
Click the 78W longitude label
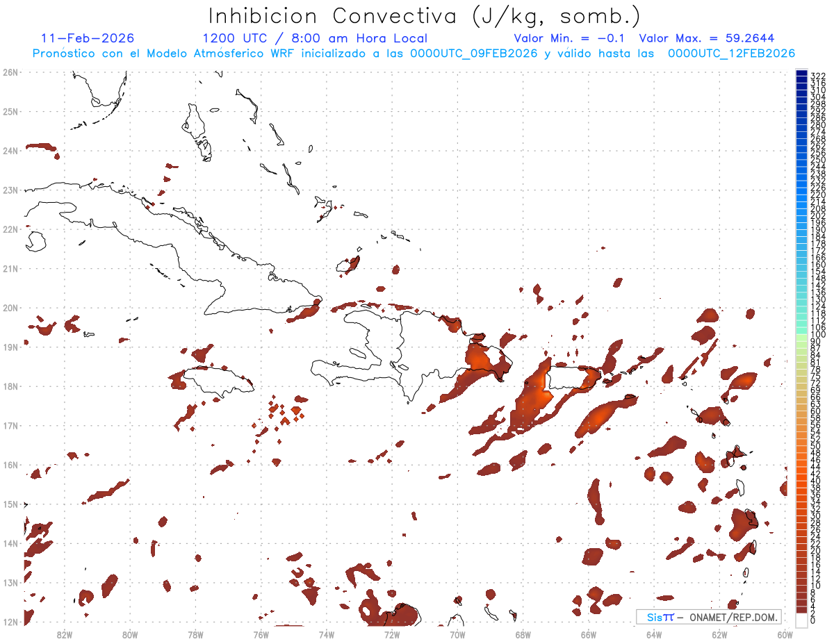[x=195, y=634]
